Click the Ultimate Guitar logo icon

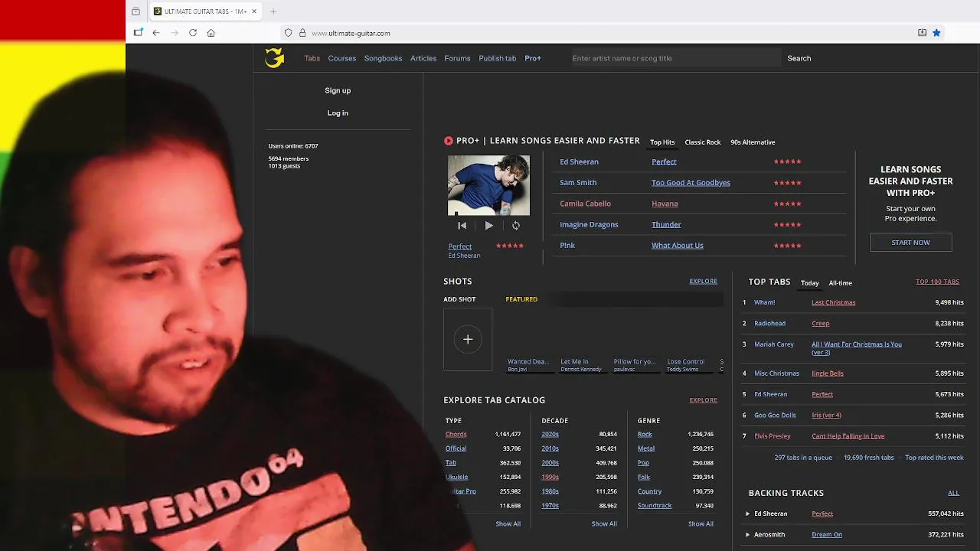coord(275,57)
